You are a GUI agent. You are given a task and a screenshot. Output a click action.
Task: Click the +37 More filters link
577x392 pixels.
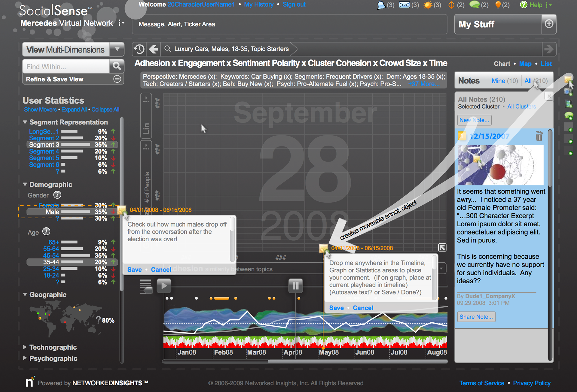tap(424, 84)
